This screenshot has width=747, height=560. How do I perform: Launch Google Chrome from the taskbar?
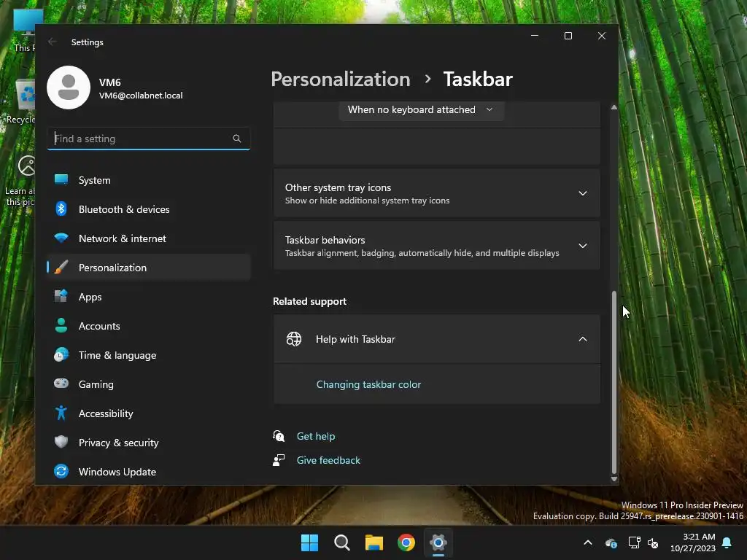406,542
